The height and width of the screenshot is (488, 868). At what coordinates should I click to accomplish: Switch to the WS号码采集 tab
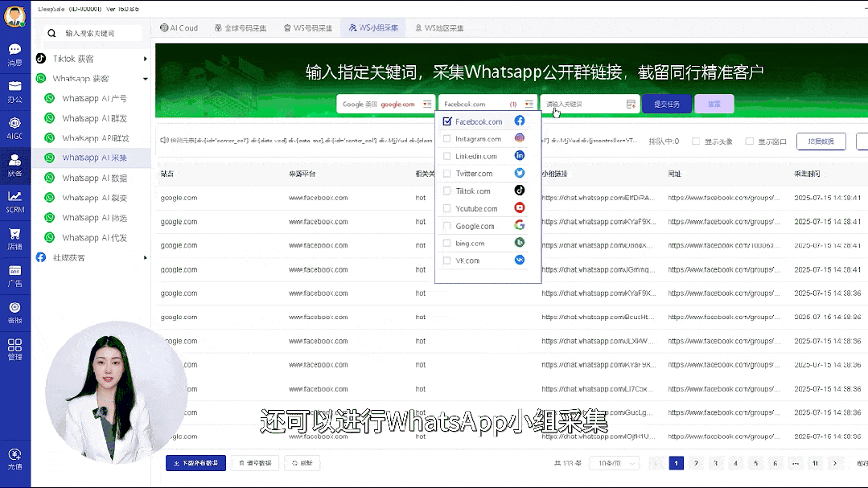(x=314, y=27)
